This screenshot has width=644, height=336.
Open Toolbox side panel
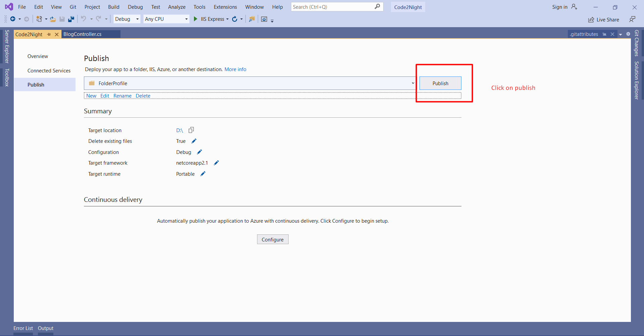click(x=7, y=77)
